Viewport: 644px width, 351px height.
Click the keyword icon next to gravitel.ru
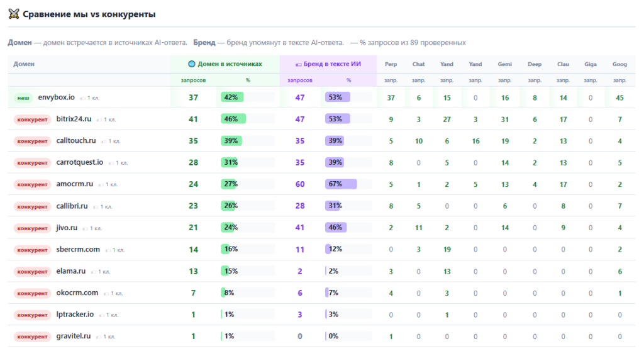[x=99, y=337]
